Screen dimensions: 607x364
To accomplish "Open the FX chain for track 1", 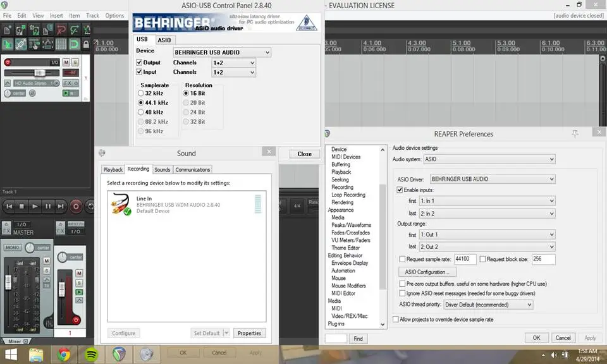I will click(68, 83).
